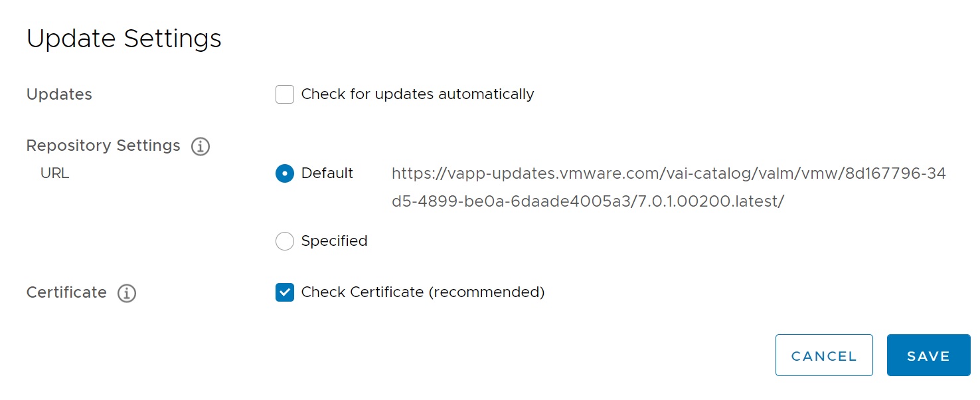Click the URL field label
Viewport: 980px width, 400px height.
[54, 173]
